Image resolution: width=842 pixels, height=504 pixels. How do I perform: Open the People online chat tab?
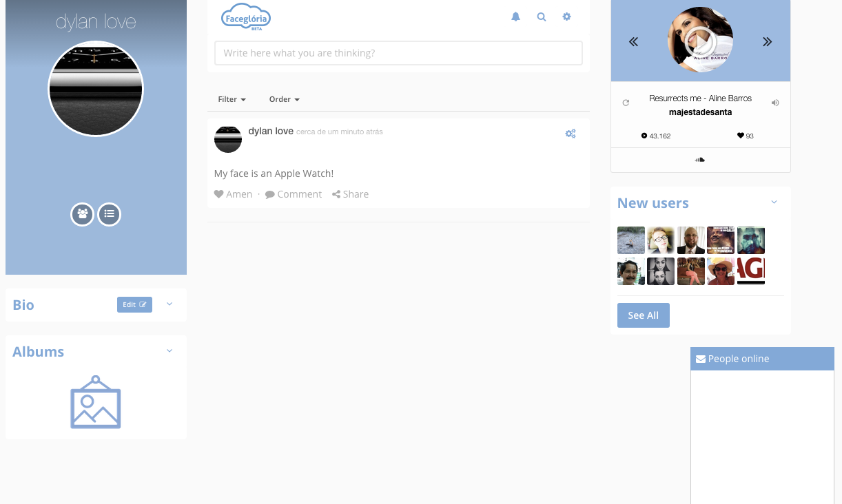pyautogui.click(x=762, y=359)
